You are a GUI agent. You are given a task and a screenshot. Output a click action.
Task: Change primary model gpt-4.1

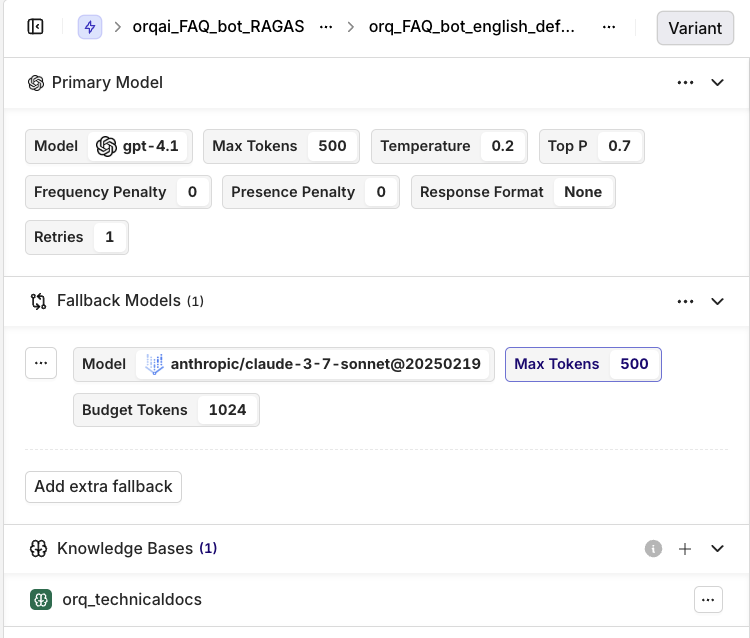[x=109, y=146]
